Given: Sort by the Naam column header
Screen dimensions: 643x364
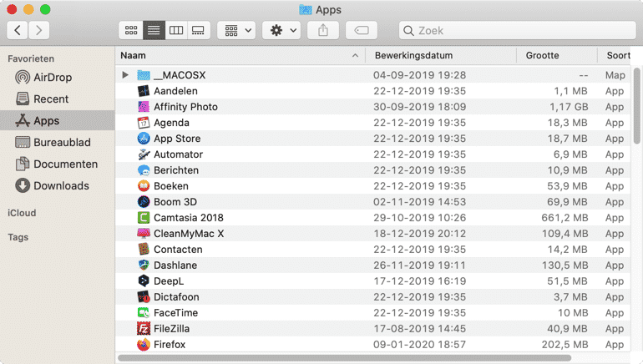Looking at the screenshot, I should pyautogui.click(x=234, y=56).
